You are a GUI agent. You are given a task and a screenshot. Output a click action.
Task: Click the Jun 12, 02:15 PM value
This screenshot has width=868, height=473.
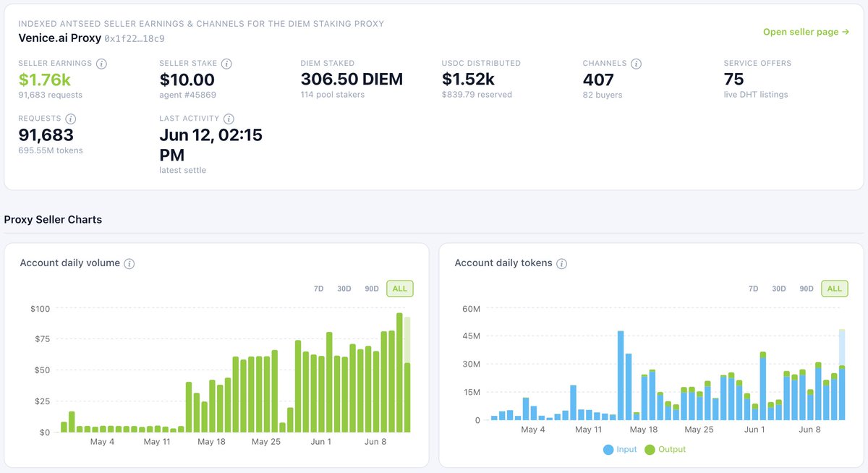pyautogui.click(x=210, y=145)
